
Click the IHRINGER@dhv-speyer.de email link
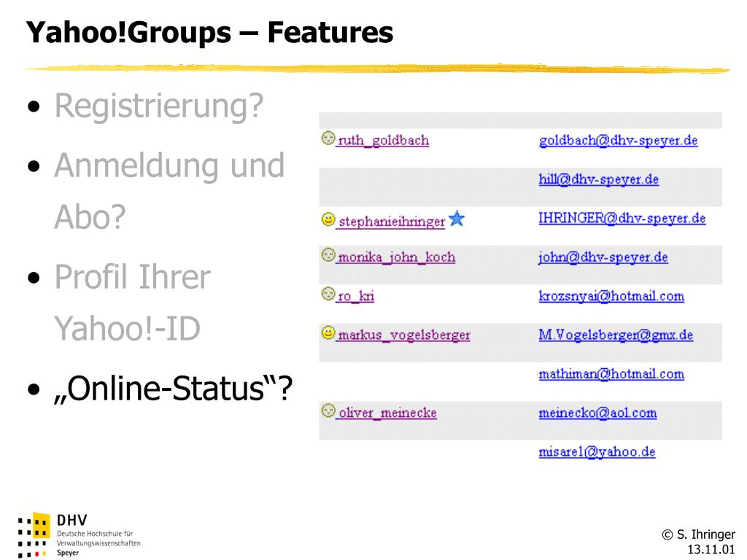[622, 218]
